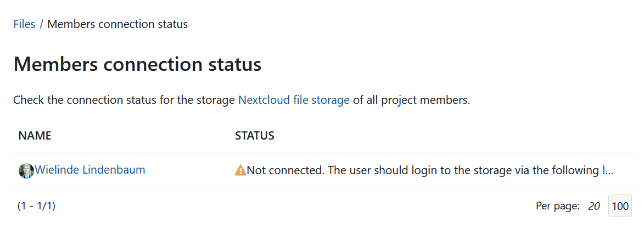644x244 pixels.
Task: Open the Files breadcrumb link
Action: [x=24, y=24]
